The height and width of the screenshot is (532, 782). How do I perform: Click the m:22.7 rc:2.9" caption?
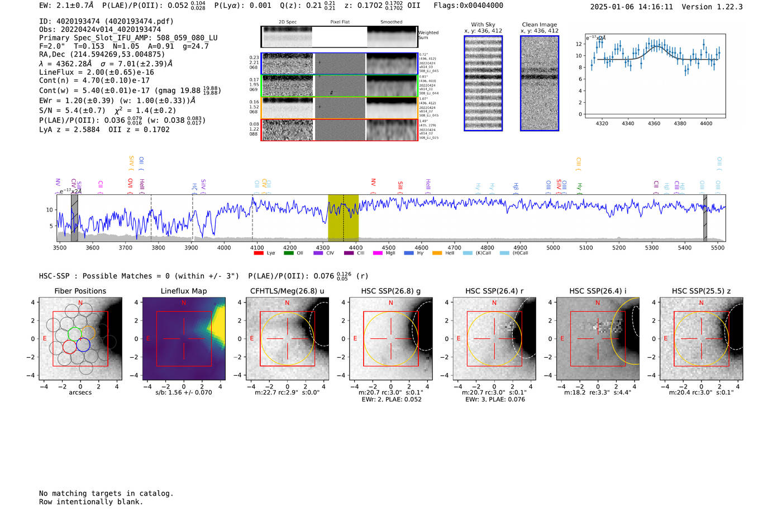(x=287, y=392)
